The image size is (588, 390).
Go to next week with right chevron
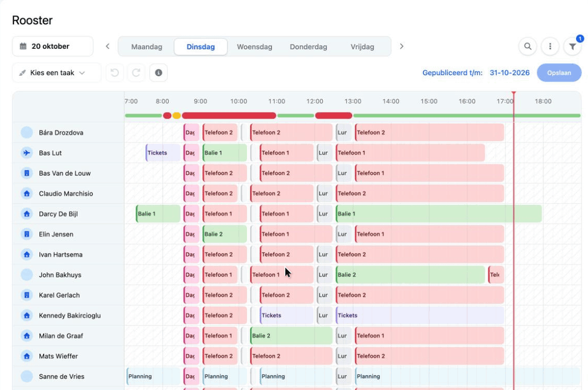(x=402, y=46)
